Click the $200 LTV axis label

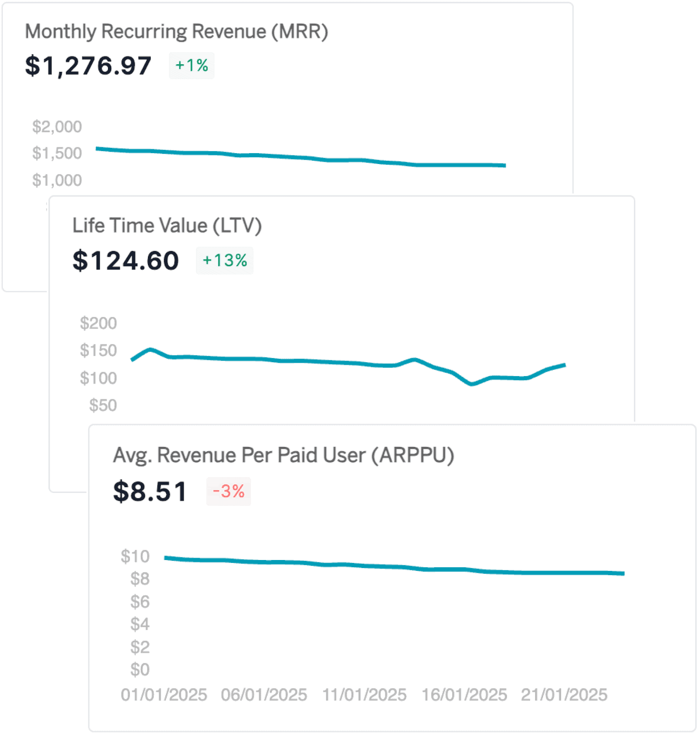[98, 323]
